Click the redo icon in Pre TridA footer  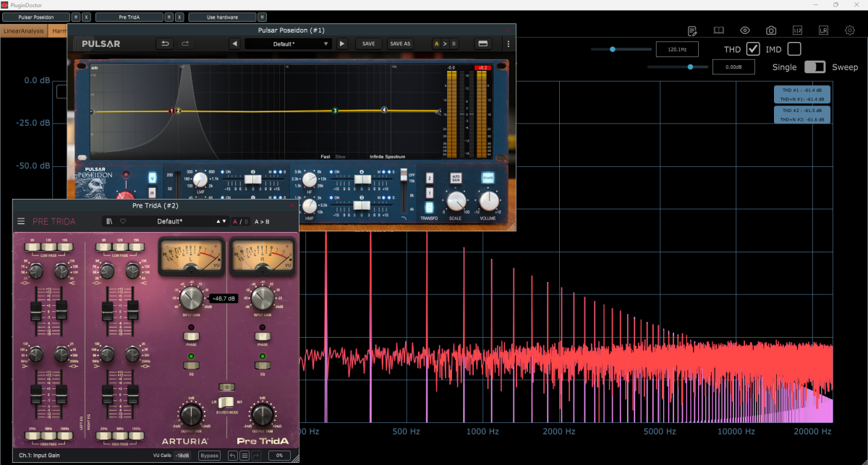pyautogui.click(x=258, y=456)
